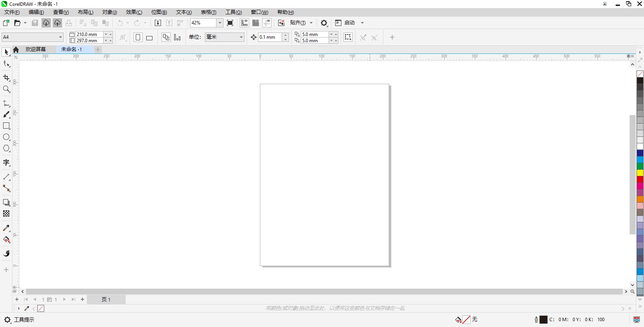Screen dimensions: 644x327
Task: Set page orientation to Landscape
Action: pos(149,37)
